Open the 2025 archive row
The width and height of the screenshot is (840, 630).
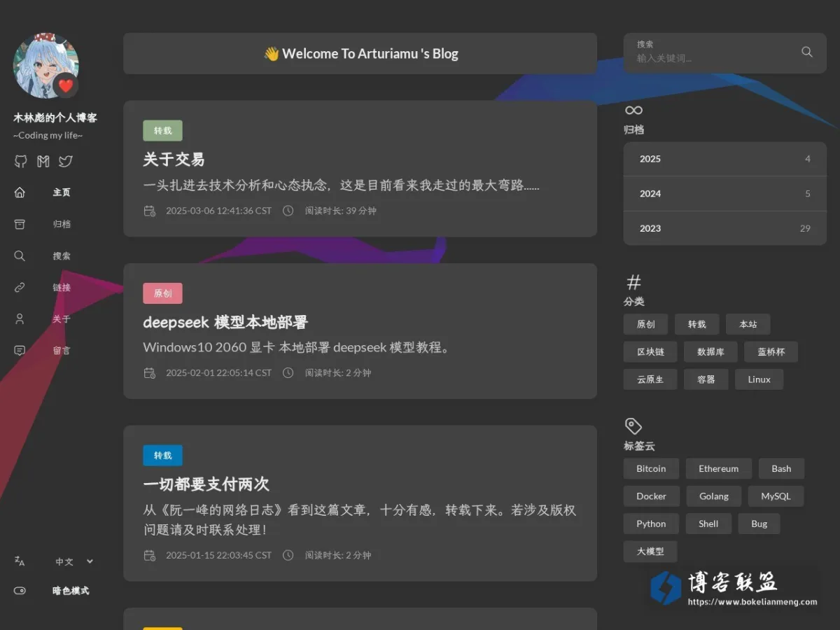[x=724, y=159]
